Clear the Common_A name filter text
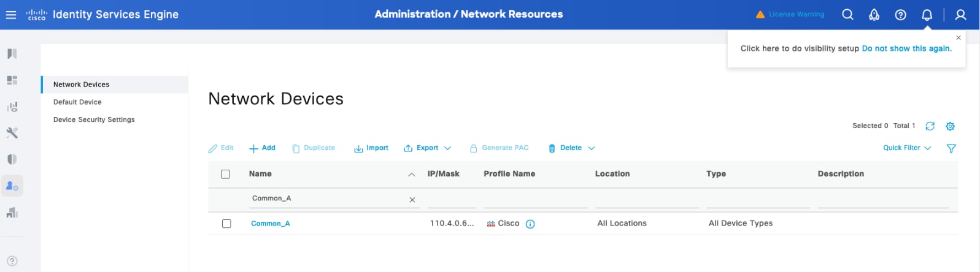The width and height of the screenshot is (980, 272). click(x=412, y=200)
